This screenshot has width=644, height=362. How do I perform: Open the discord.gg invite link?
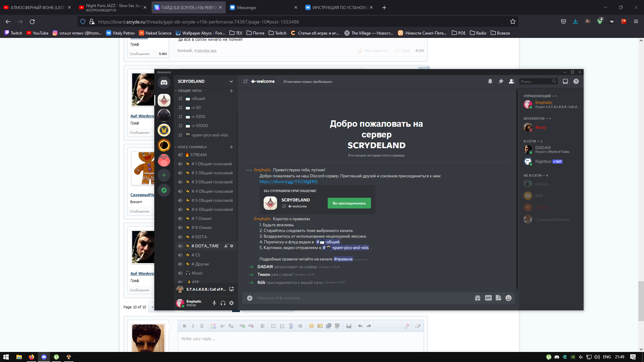288,182
